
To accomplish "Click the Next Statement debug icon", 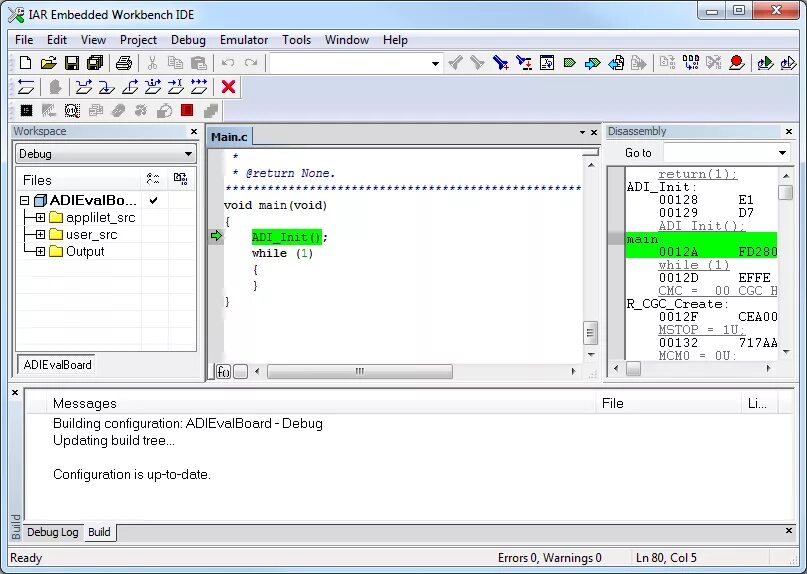I will click(x=153, y=86).
